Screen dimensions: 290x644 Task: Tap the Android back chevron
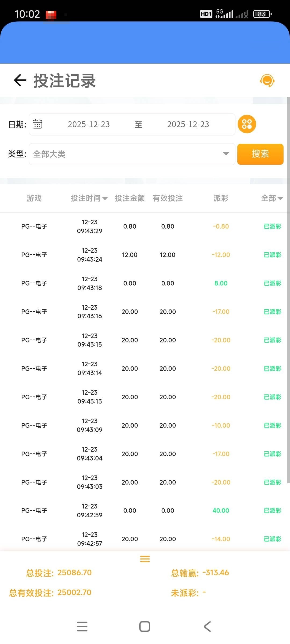tap(207, 627)
